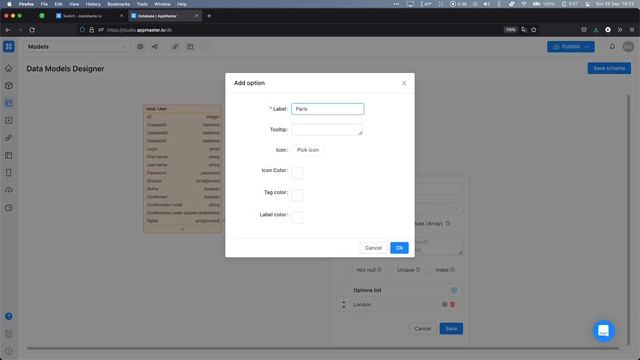Click the table layout icon in the top toolbar
The width and height of the screenshot is (640, 360).
[x=190, y=47]
